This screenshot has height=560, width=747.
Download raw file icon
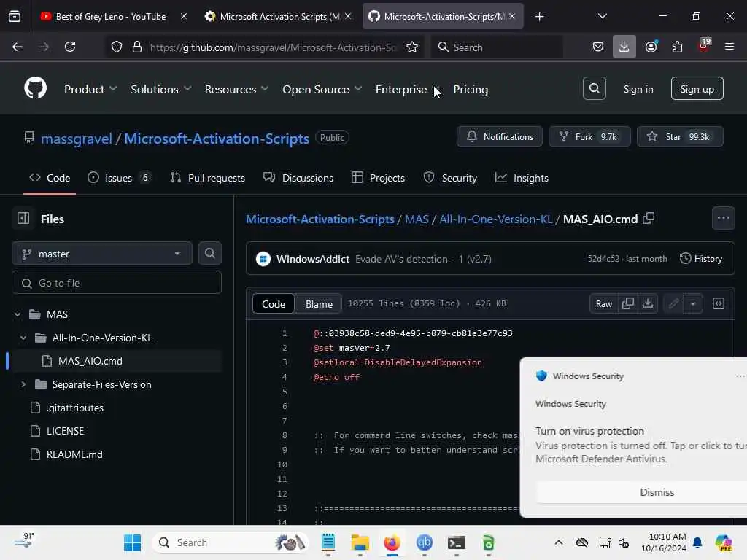(x=648, y=303)
